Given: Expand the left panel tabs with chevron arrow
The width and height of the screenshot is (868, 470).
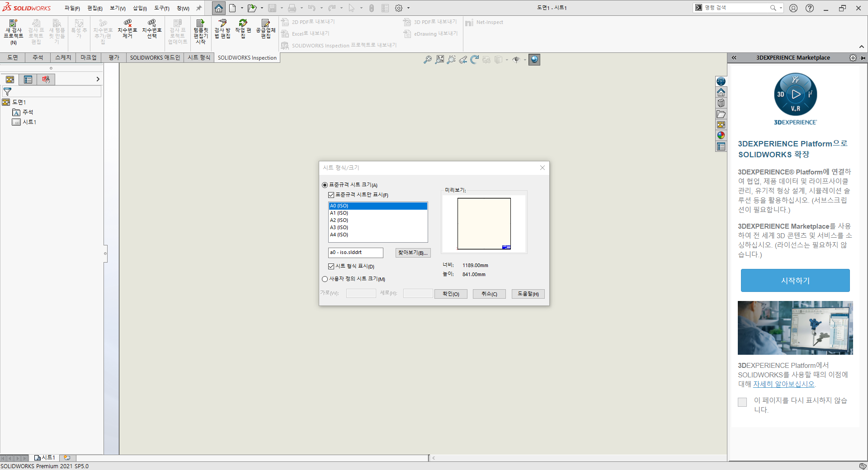Looking at the screenshot, I should 98,79.
